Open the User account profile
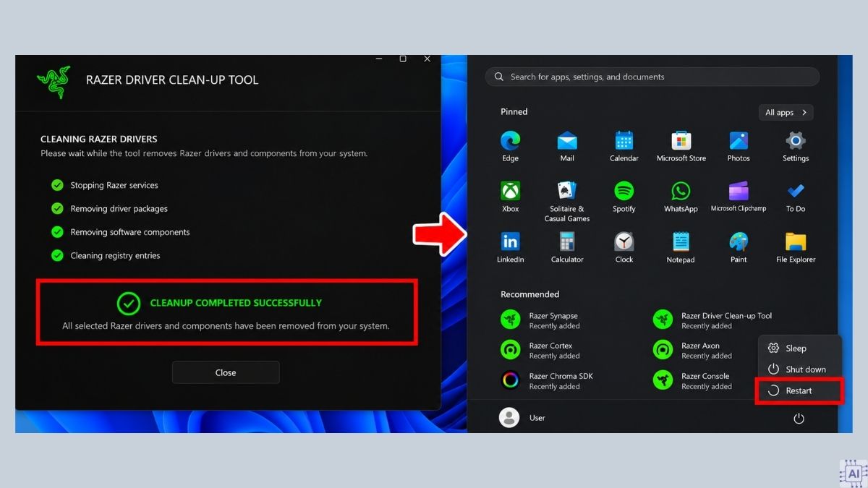The image size is (868, 488). [522, 418]
